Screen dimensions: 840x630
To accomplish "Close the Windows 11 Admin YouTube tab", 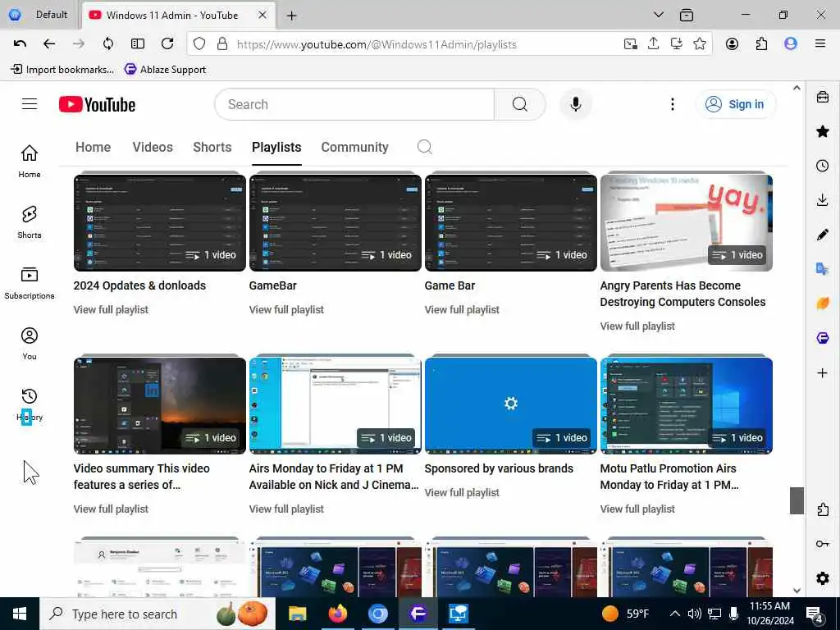I will click(262, 15).
